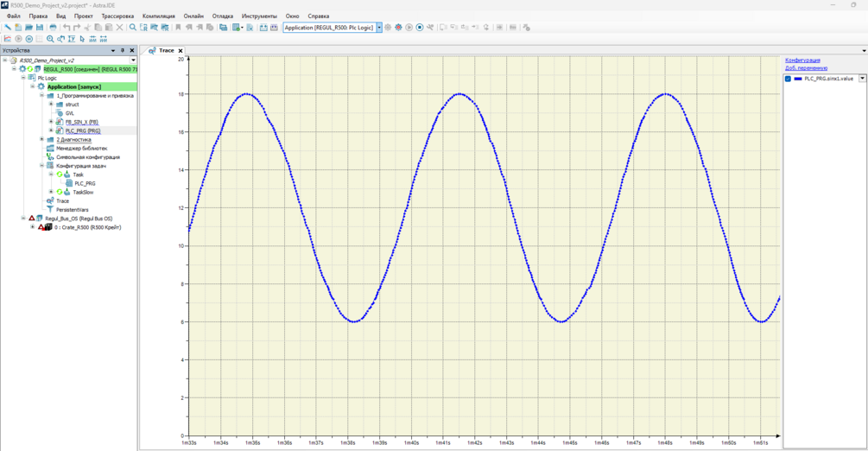The image size is (868, 451).
Task: Click the Print toolbar icon
Action: click(53, 28)
